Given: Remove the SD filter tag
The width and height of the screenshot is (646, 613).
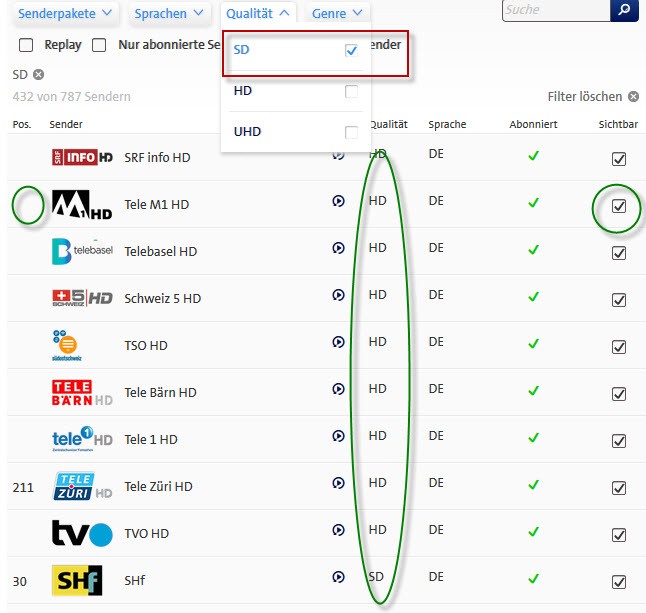Looking at the screenshot, I should coord(38,75).
